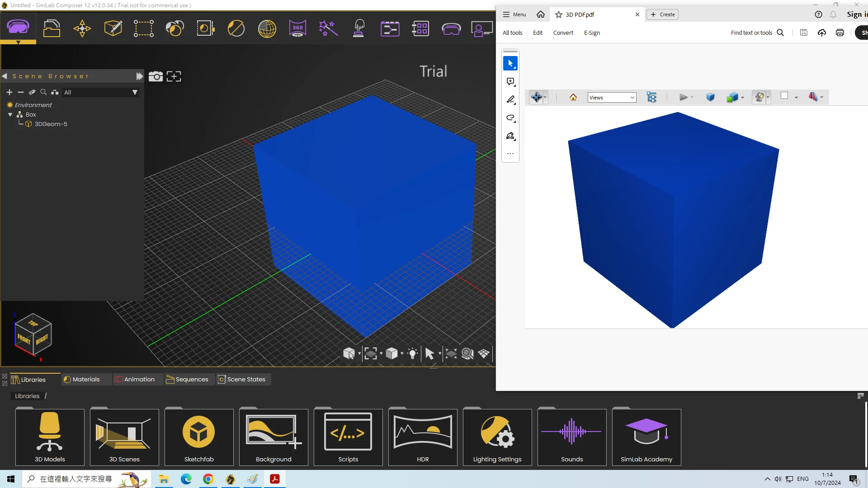Toggle the PDF lighting lamp button
Screen dimensions: 868x488
pyautogui.click(x=759, y=97)
